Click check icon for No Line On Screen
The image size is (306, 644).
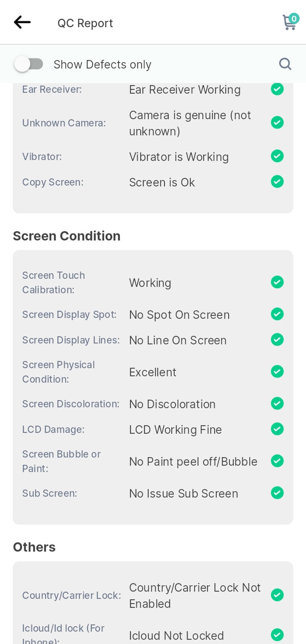pos(277,340)
